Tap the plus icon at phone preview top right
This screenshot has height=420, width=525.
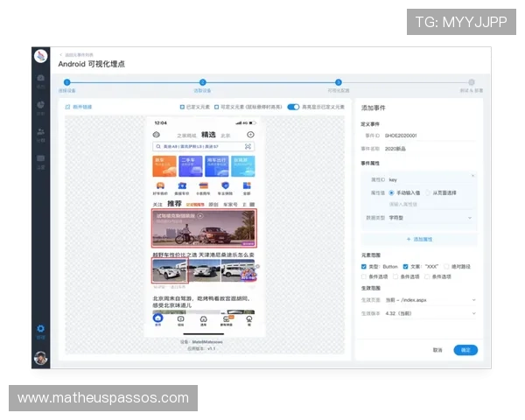250,135
